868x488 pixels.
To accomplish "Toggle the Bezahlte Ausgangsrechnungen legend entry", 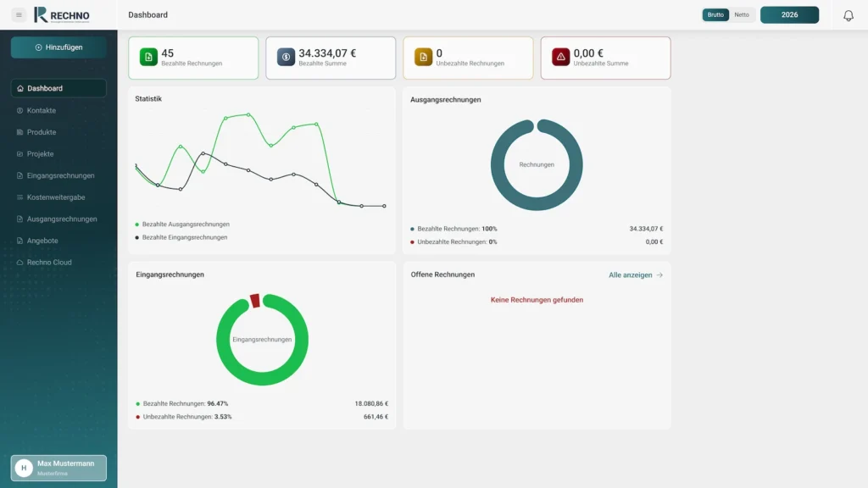I will (x=182, y=224).
